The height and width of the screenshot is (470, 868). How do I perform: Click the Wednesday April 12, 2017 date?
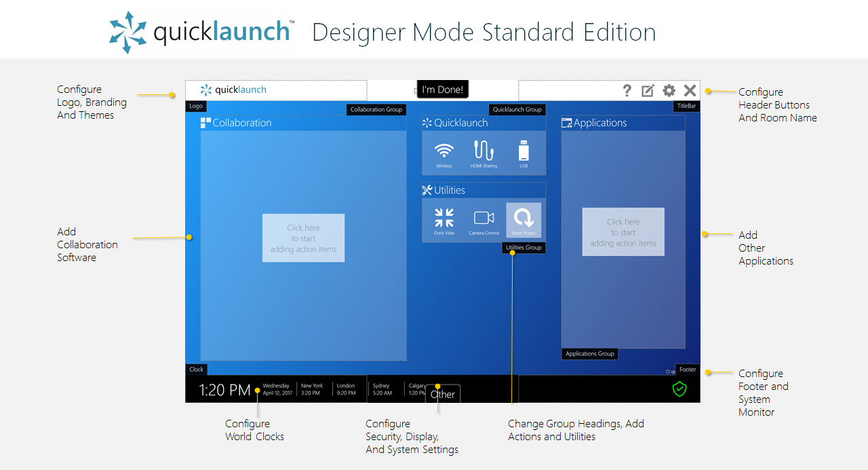(277, 389)
